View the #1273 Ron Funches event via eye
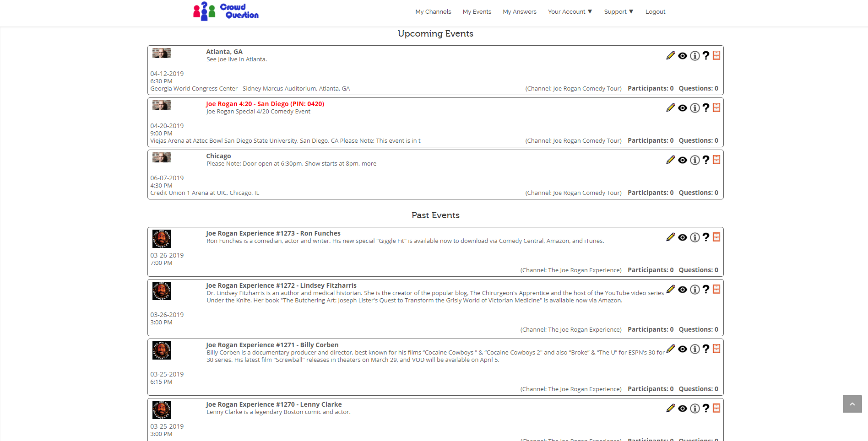This screenshot has width=868, height=441. click(683, 237)
